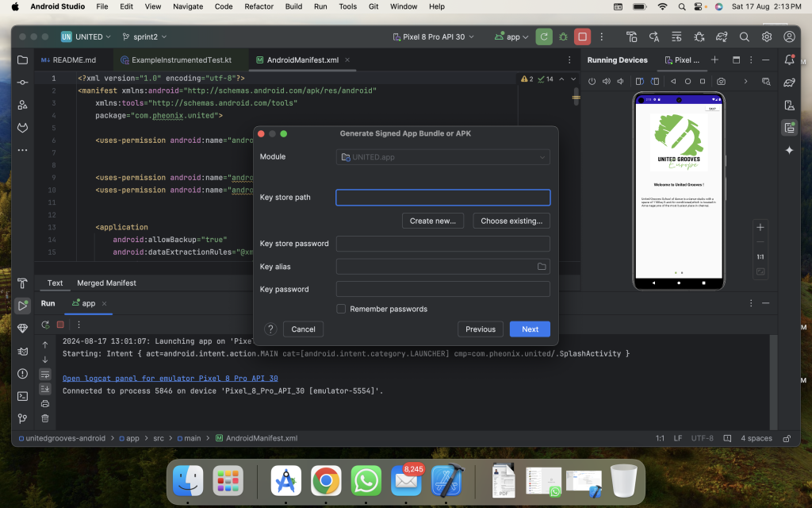Toggle read-only lock icon in status bar
This screenshot has width=812, height=508.
787,438
